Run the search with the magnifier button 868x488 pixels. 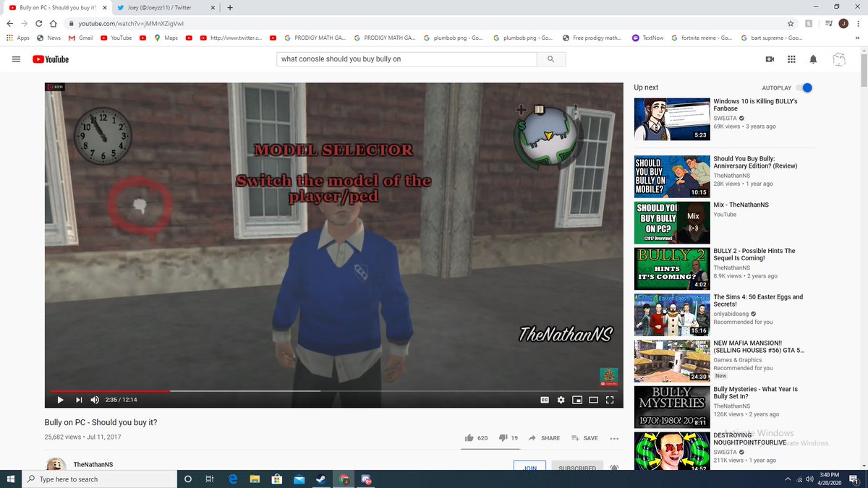point(551,59)
